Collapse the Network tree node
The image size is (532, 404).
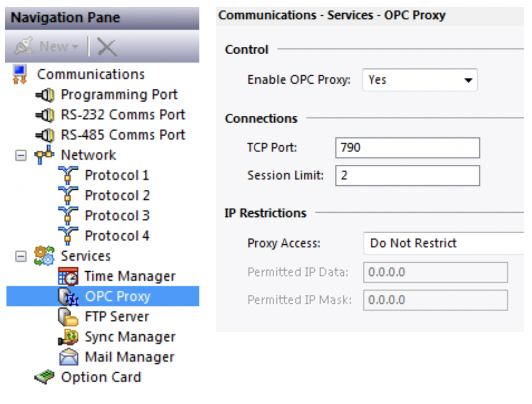point(21,155)
